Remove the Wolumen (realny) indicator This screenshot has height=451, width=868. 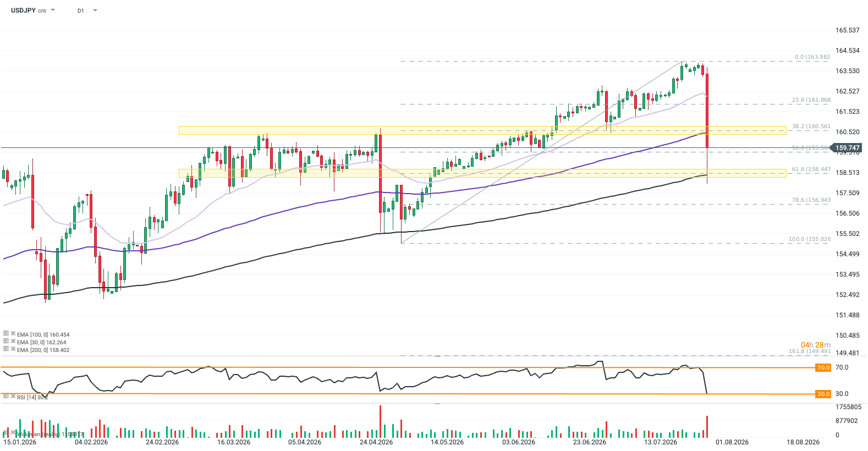tap(13, 433)
